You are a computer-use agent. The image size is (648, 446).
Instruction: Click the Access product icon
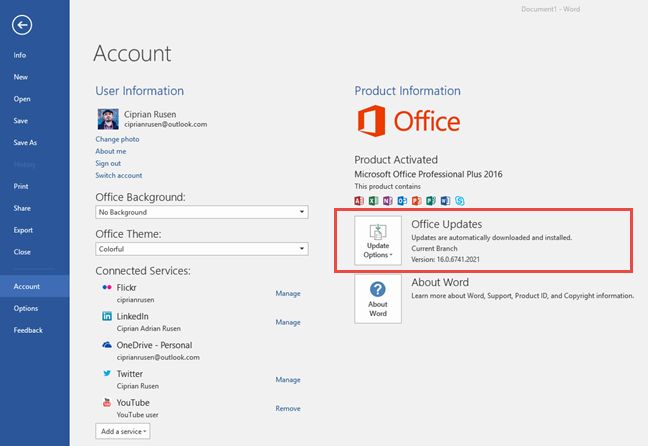pyautogui.click(x=359, y=201)
